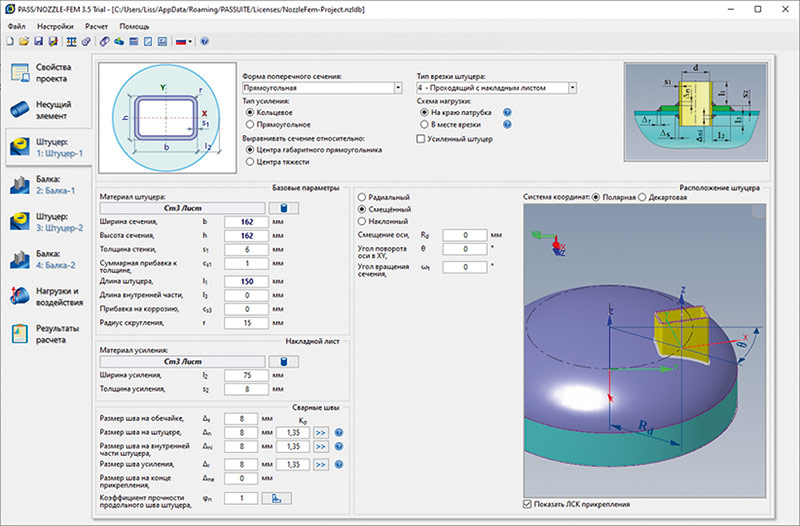Click the square diagram toolbar icon
This screenshot has width=800, height=526.
pyautogui.click(x=148, y=42)
